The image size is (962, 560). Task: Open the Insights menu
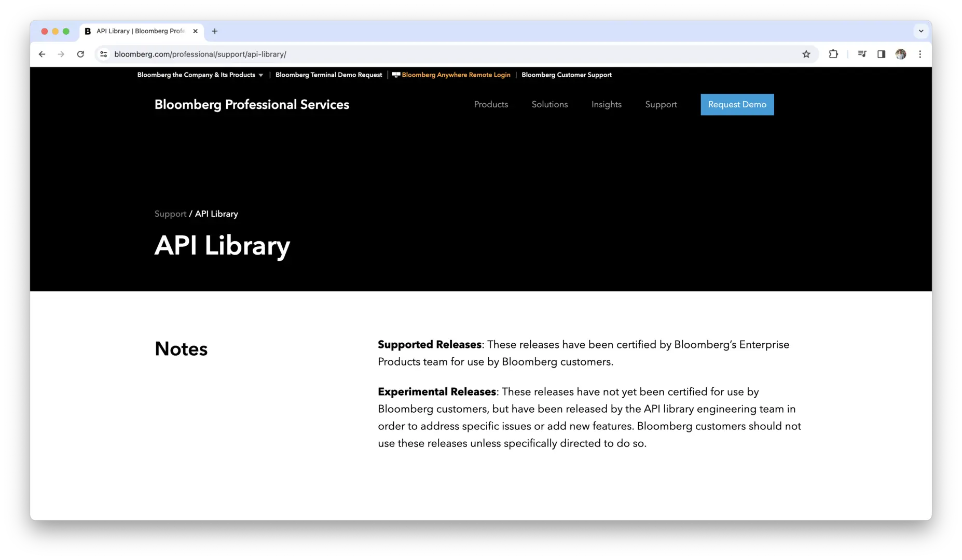(x=606, y=105)
